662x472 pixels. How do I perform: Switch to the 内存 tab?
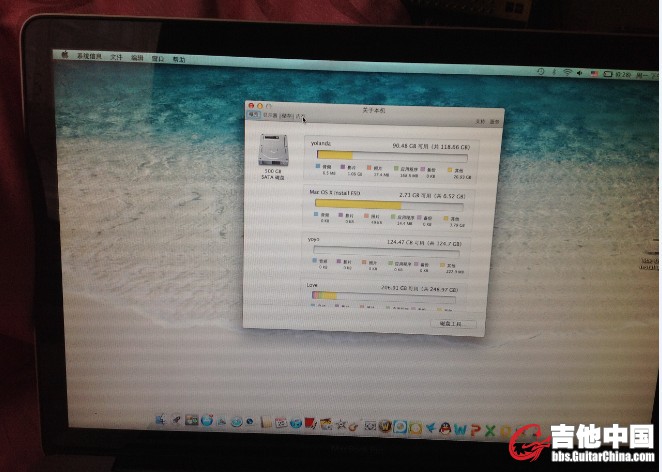coord(301,116)
